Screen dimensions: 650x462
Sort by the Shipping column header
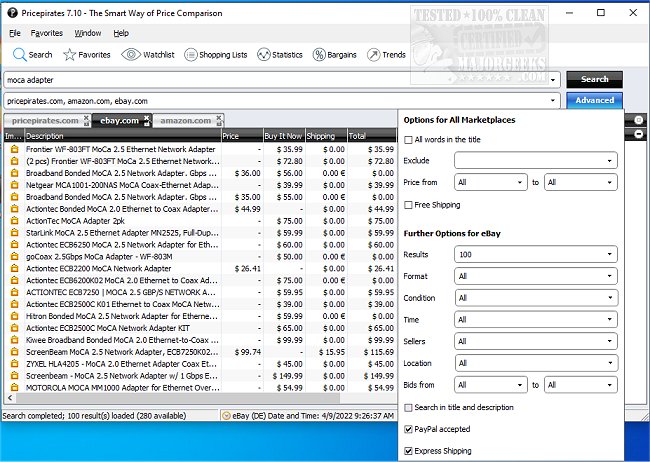pos(326,136)
